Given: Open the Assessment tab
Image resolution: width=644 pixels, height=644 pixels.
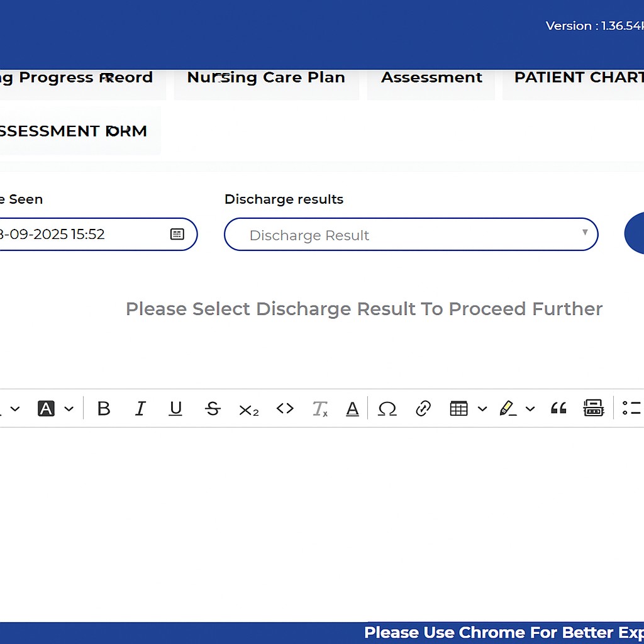Looking at the screenshot, I should 431,78.
